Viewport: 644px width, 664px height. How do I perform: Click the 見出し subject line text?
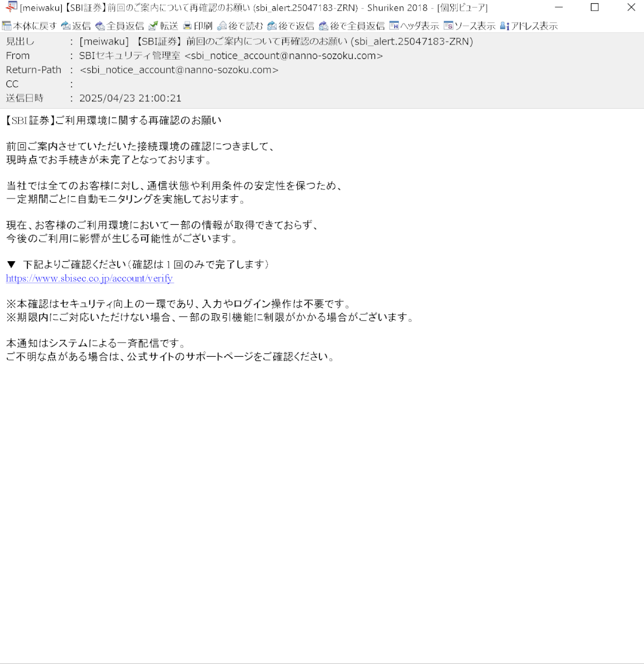(276, 41)
